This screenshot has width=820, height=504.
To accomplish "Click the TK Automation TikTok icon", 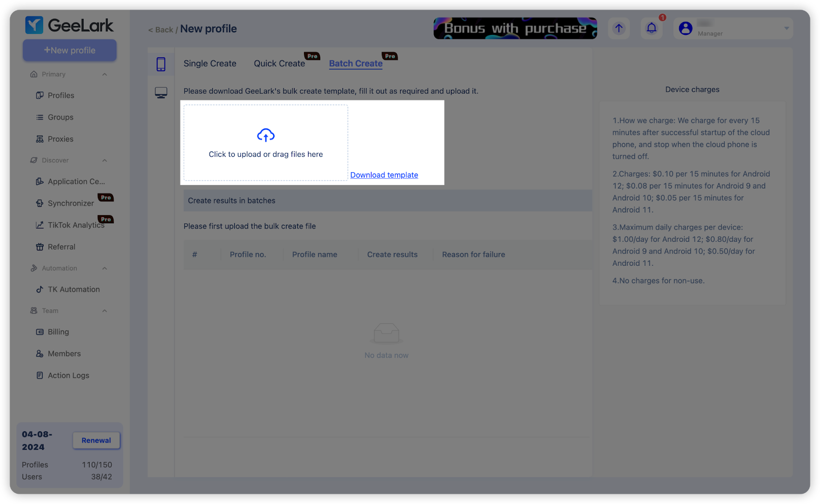I will coord(39,289).
